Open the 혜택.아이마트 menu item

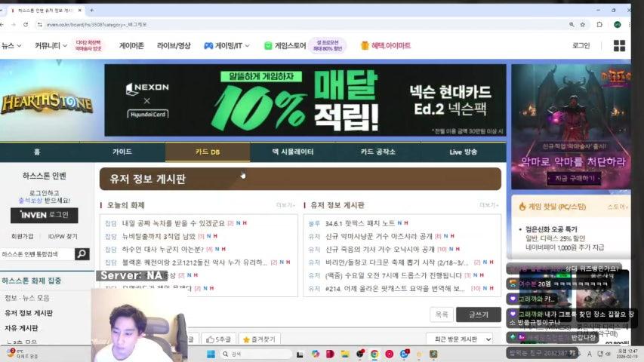386,45
